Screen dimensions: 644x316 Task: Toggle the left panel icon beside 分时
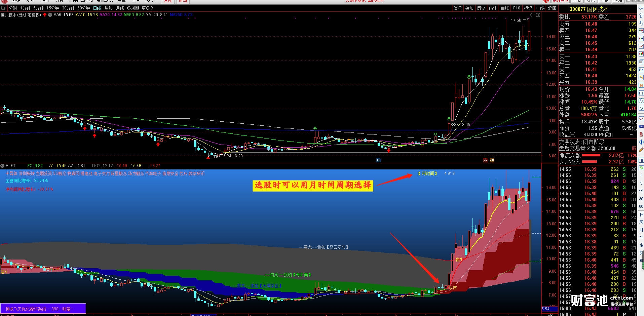pos(3,8)
